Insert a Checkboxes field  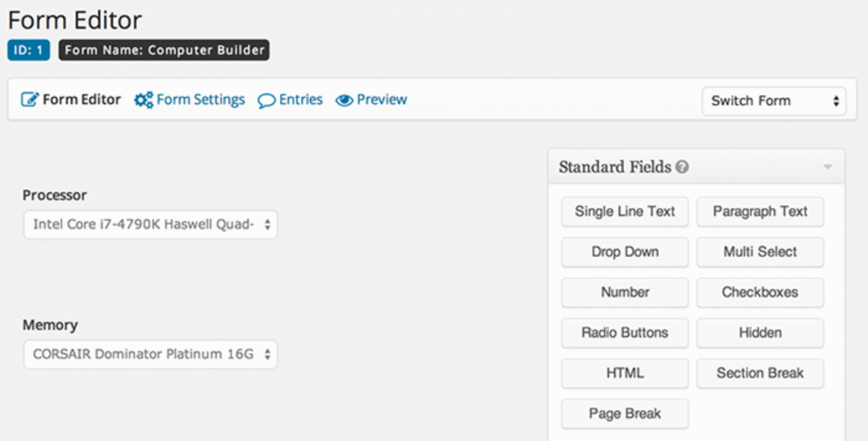point(760,292)
